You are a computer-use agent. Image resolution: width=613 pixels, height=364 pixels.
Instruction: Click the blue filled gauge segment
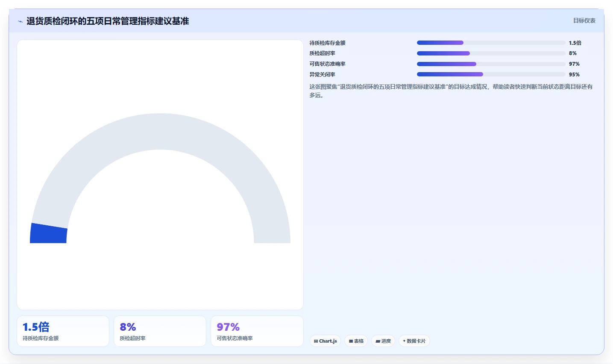[x=48, y=233]
